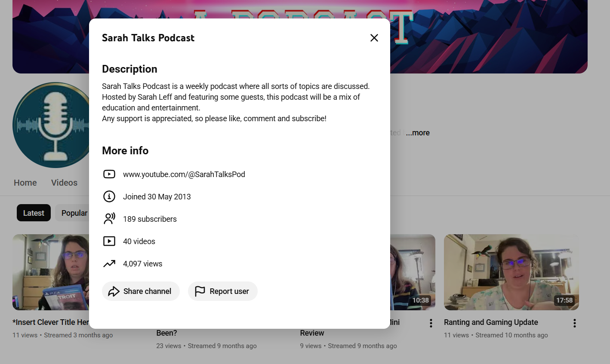Open the 10:38 duration video thumbnail
The width and height of the screenshot is (610, 364).
tap(413, 272)
